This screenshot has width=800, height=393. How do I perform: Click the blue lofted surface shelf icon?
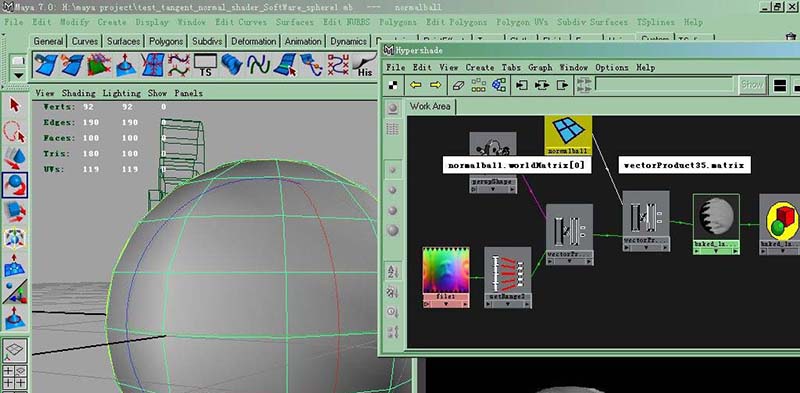coord(232,65)
